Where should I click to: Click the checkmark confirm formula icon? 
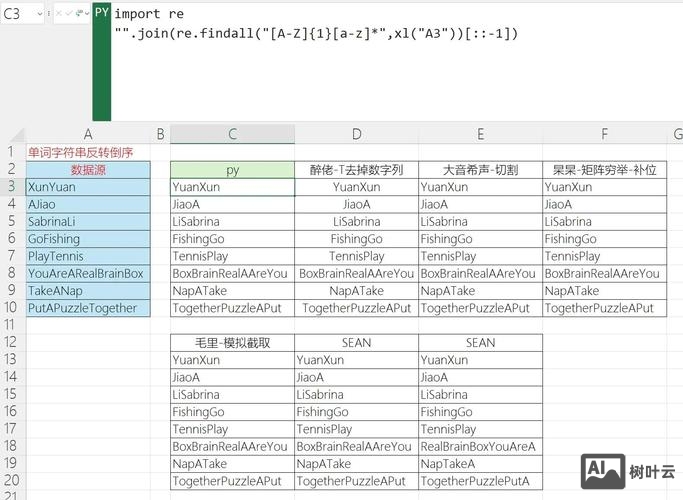(68, 14)
